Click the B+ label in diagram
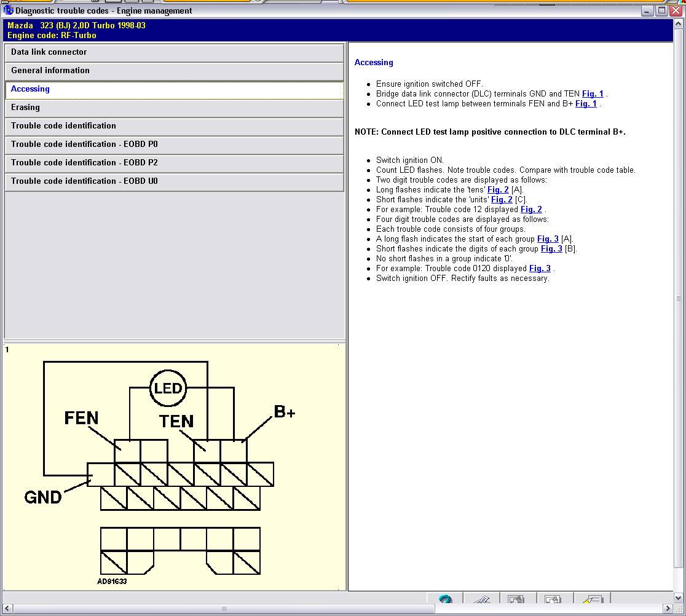The height and width of the screenshot is (616, 686). click(285, 412)
